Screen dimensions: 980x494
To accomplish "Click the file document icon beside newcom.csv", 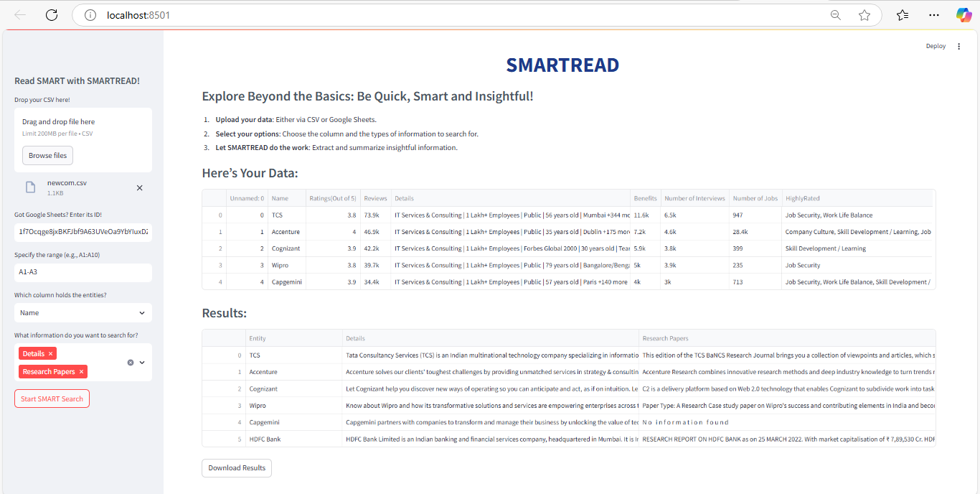I will (x=29, y=187).
